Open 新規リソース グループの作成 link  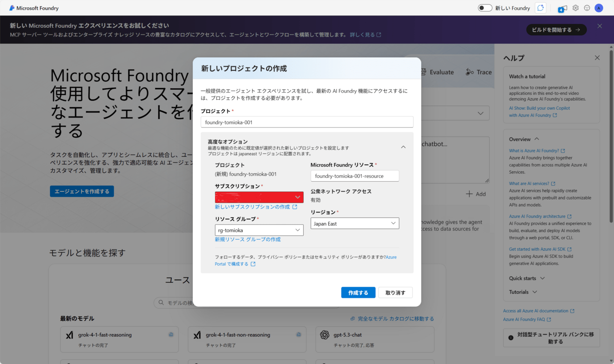click(x=248, y=239)
